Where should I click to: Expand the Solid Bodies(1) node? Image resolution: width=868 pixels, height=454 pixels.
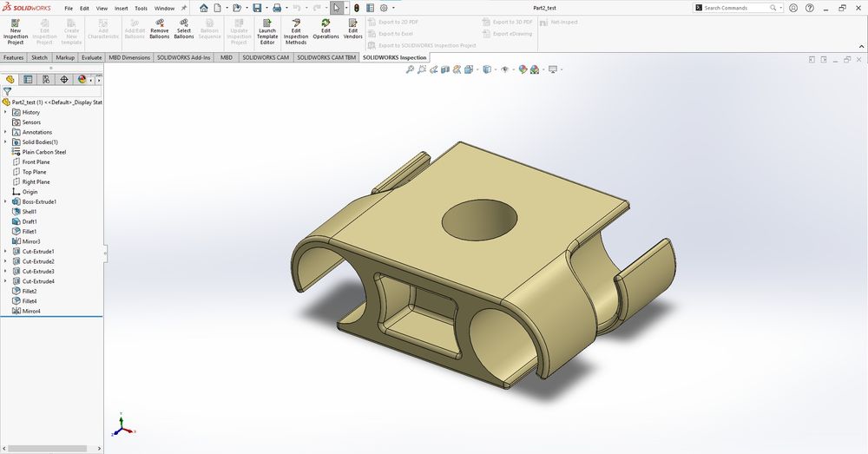(5, 141)
